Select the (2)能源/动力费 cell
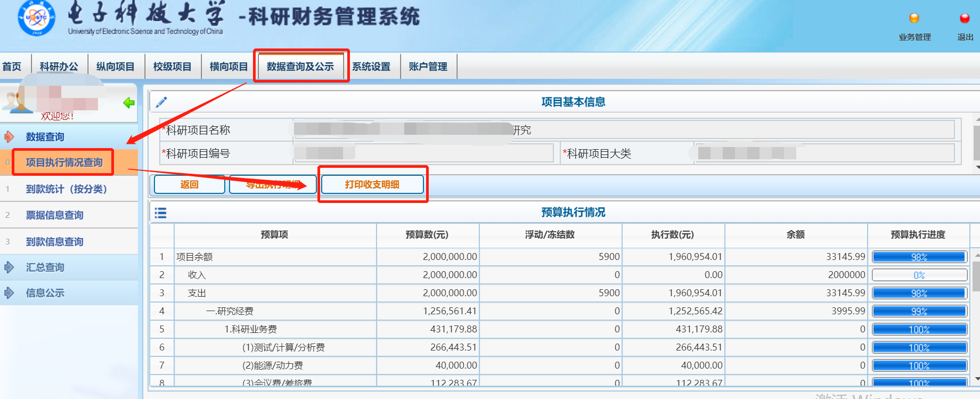 275,365
